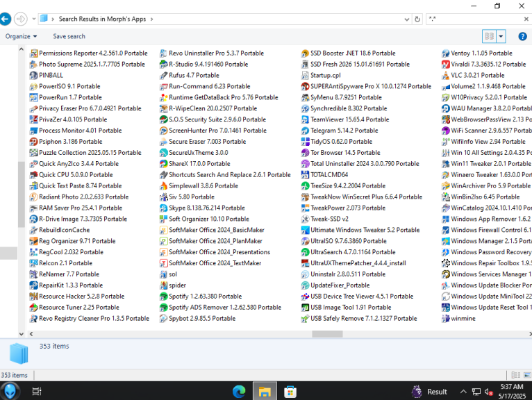The width and height of the screenshot is (532, 400).
Task: Open the help question mark button
Action: (x=522, y=36)
